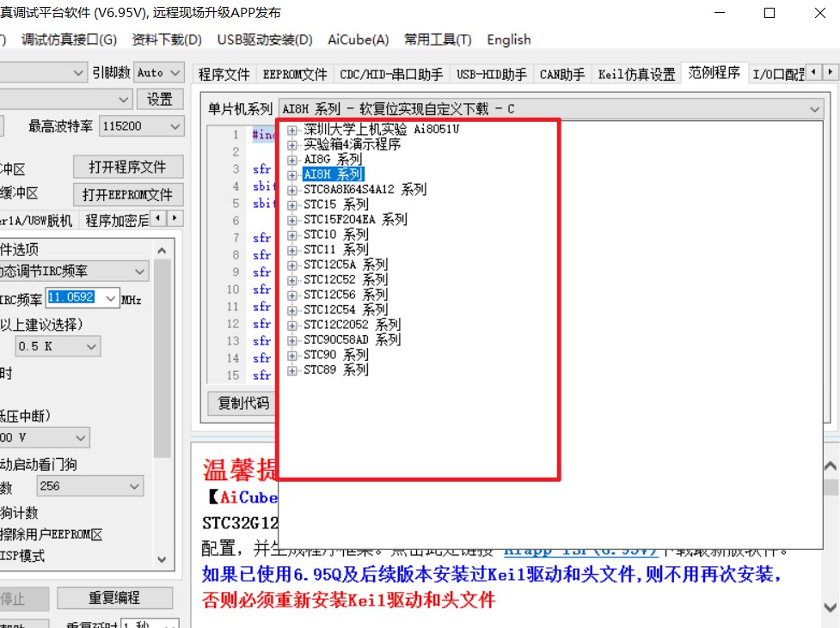Click 打开EEPROM文件 button

[x=128, y=195]
